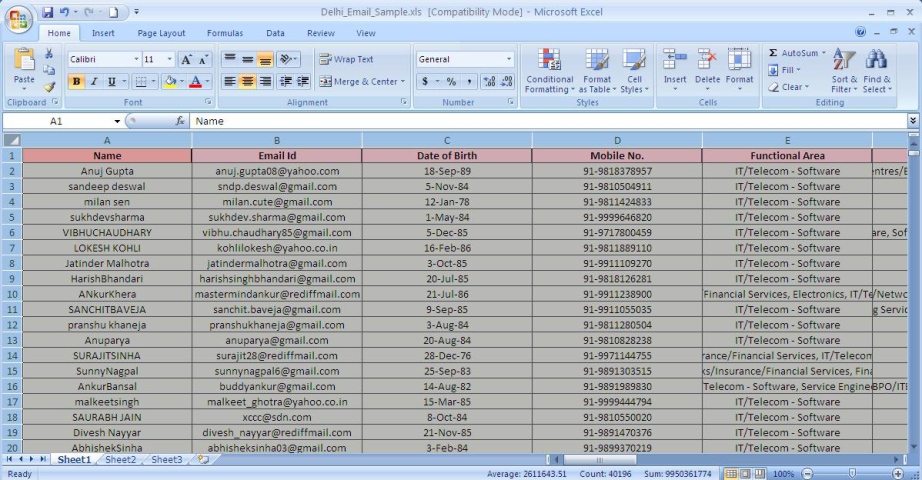Image resolution: width=922 pixels, height=480 pixels.
Task: Toggle Bold formatting
Action: [76, 81]
